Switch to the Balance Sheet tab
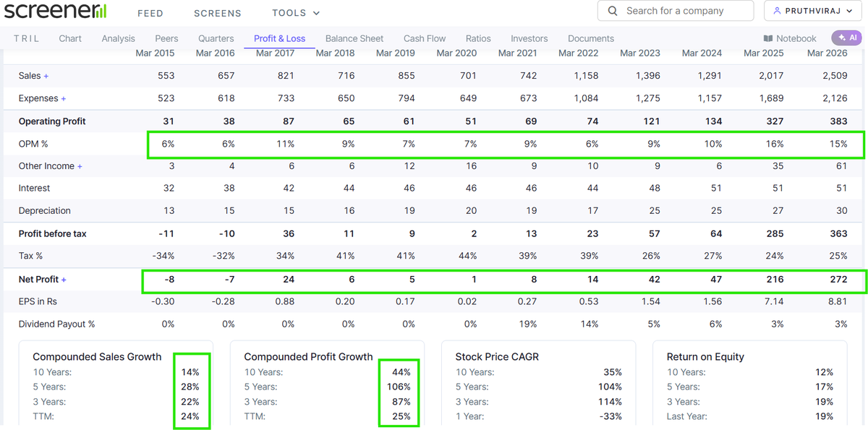Viewport: 868px width, 430px height. 354,38
